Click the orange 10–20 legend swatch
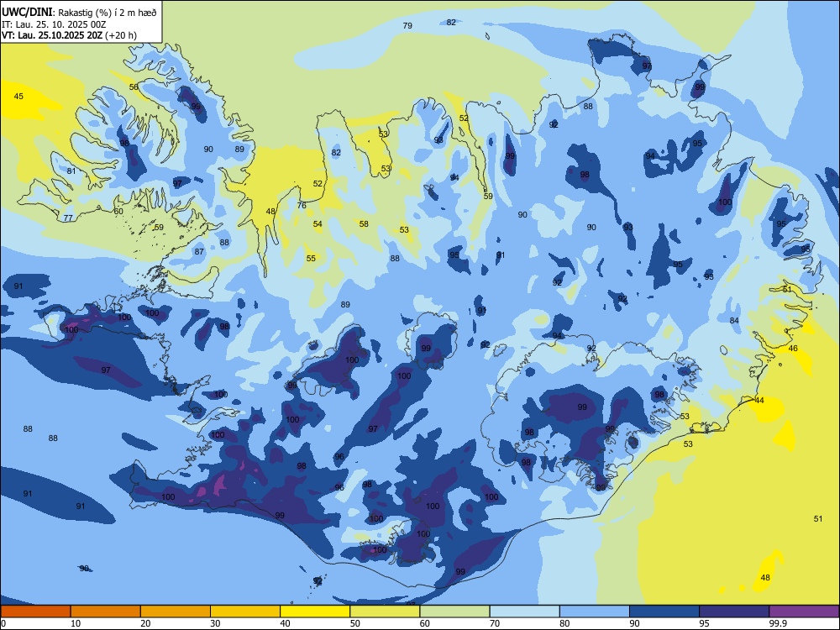Screen dimensions: 840x630 pos(106,612)
